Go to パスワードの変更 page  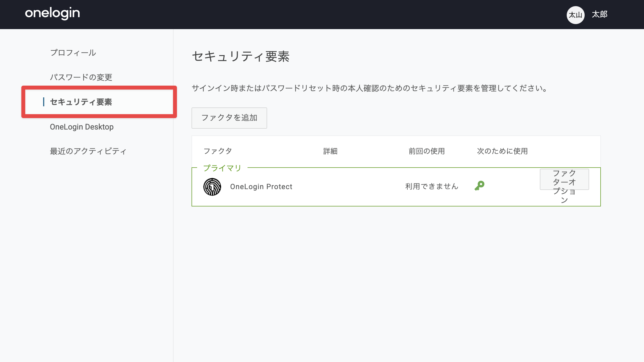[x=81, y=77]
